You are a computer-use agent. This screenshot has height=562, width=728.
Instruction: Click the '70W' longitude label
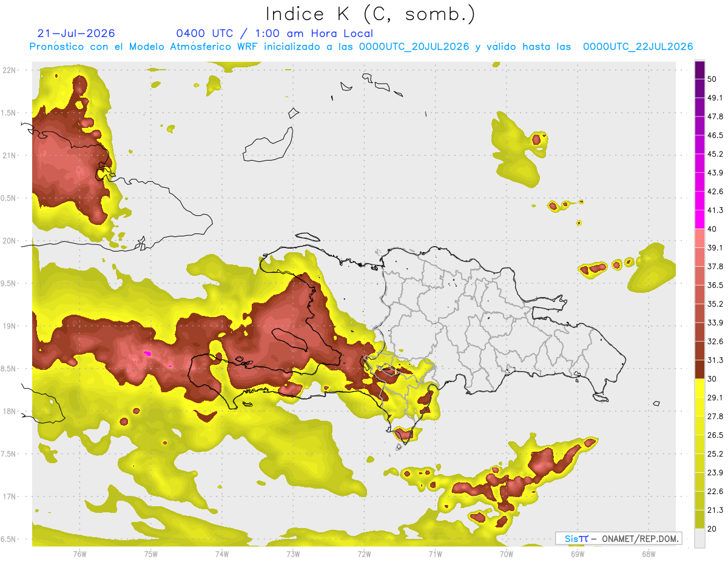point(507,554)
